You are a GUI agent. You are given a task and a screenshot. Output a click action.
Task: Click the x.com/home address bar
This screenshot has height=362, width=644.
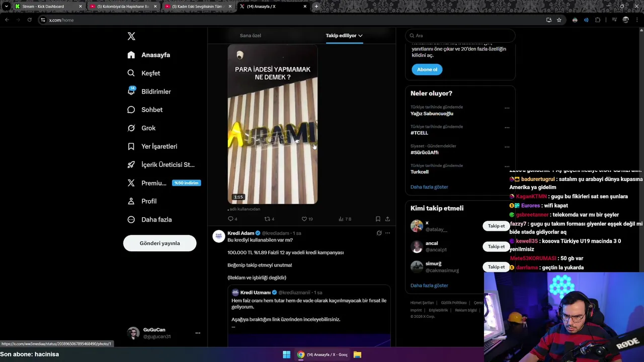tap(292, 20)
